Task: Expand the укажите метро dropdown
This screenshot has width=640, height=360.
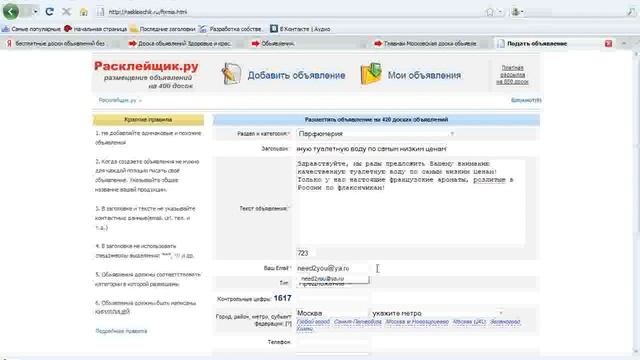Action: coord(438,313)
